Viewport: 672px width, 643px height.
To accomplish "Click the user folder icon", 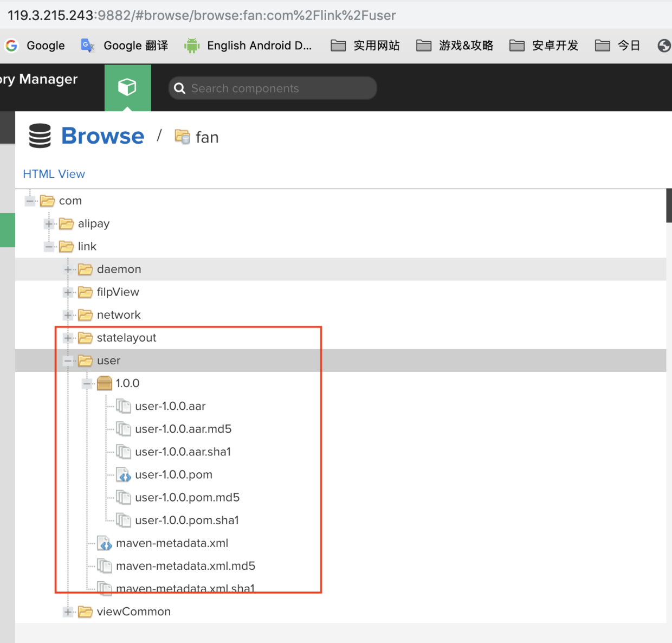I will coord(86,361).
